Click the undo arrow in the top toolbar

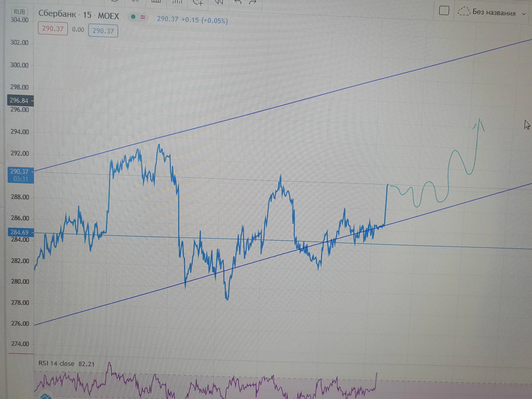coord(238,2)
